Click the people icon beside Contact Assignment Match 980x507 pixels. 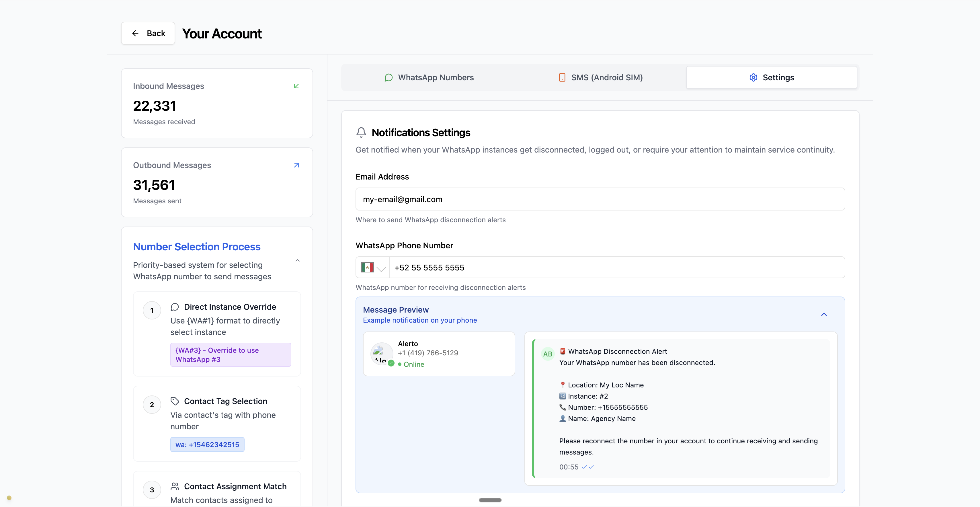point(175,486)
